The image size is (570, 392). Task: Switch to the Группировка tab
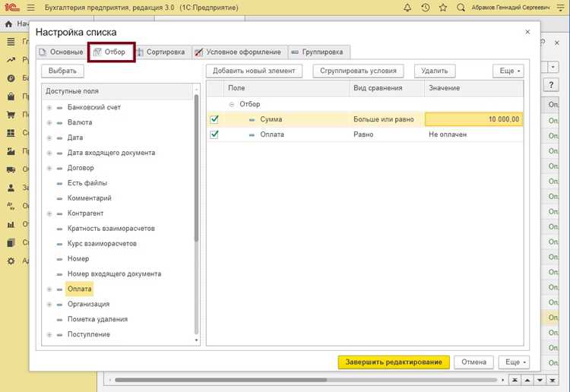pyautogui.click(x=319, y=52)
